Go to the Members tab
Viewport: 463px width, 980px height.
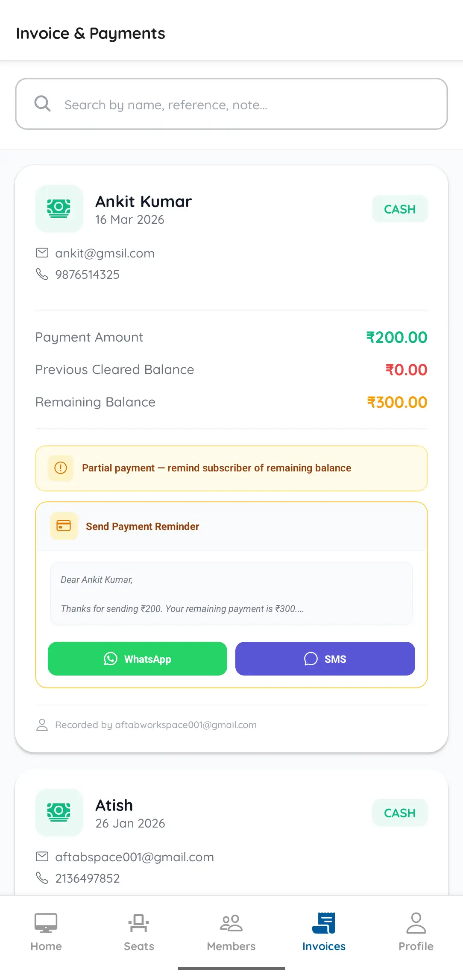(x=231, y=932)
